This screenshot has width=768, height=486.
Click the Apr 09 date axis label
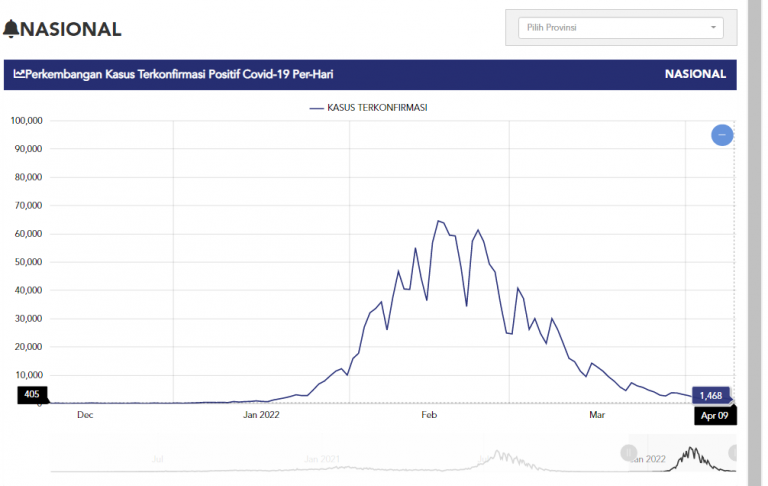pos(714,415)
